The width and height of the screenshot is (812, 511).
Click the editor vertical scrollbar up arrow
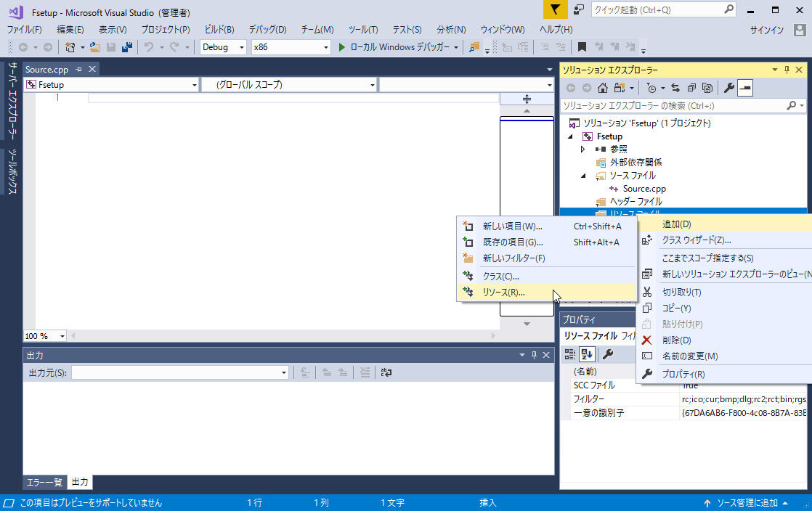click(x=527, y=111)
